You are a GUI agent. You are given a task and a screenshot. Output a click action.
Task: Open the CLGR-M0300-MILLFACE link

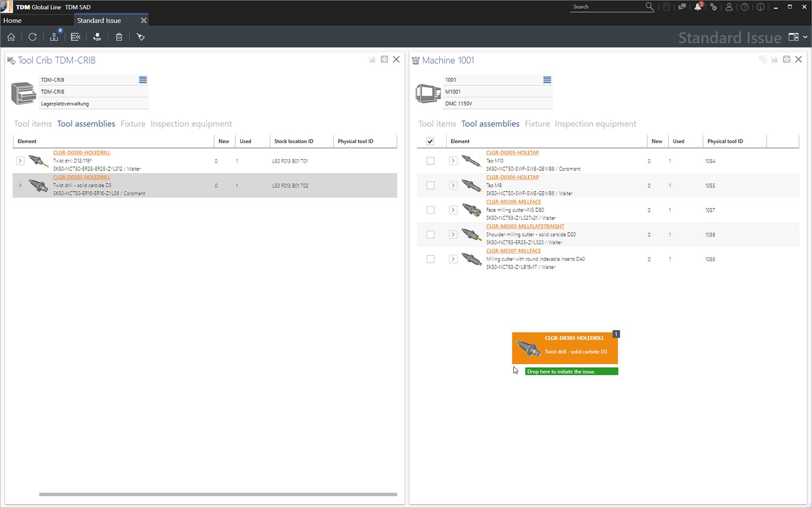(x=514, y=202)
